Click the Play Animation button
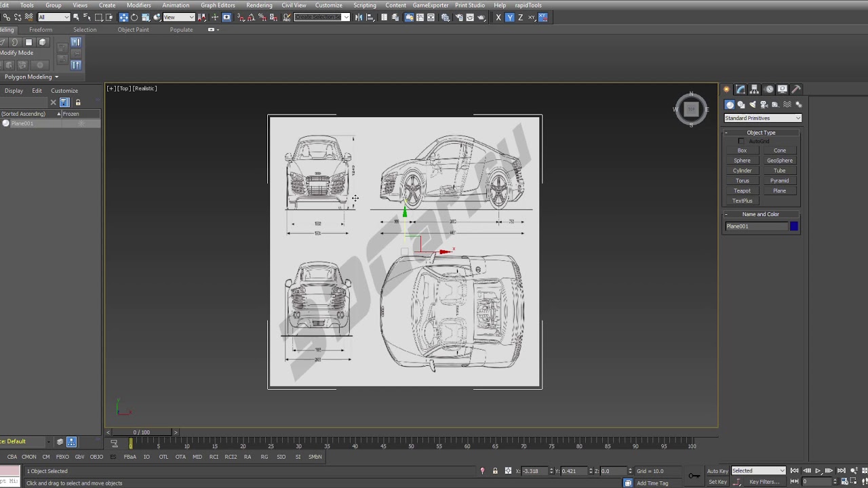 pyautogui.click(x=818, y=471)
